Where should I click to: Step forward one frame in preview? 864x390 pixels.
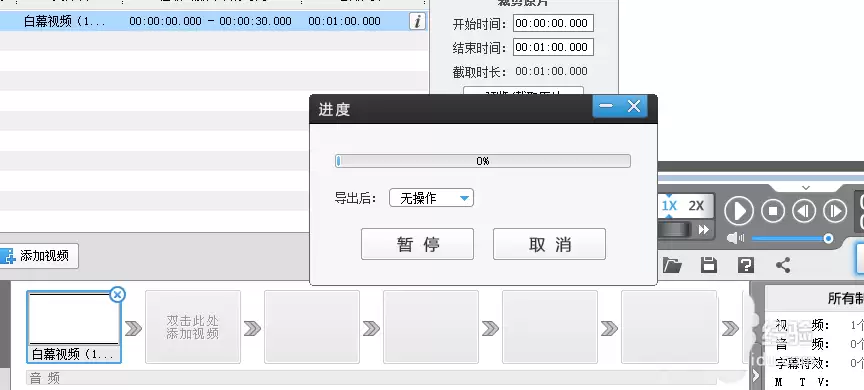coord(835,211)
